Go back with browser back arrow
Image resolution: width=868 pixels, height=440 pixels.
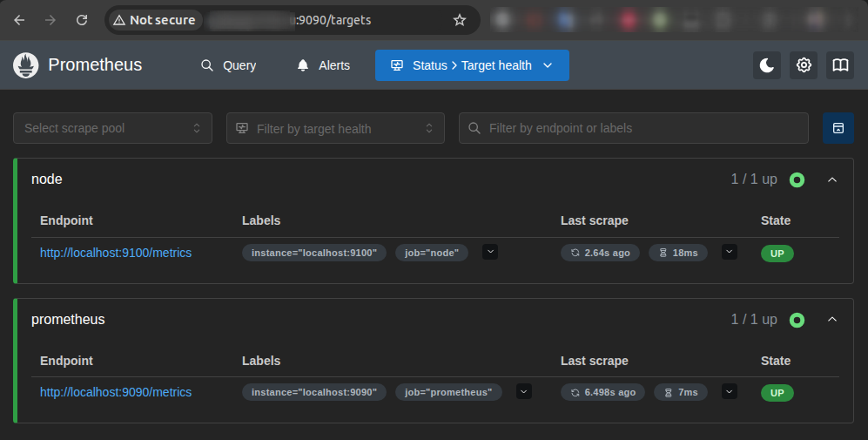tap(19, 20)
